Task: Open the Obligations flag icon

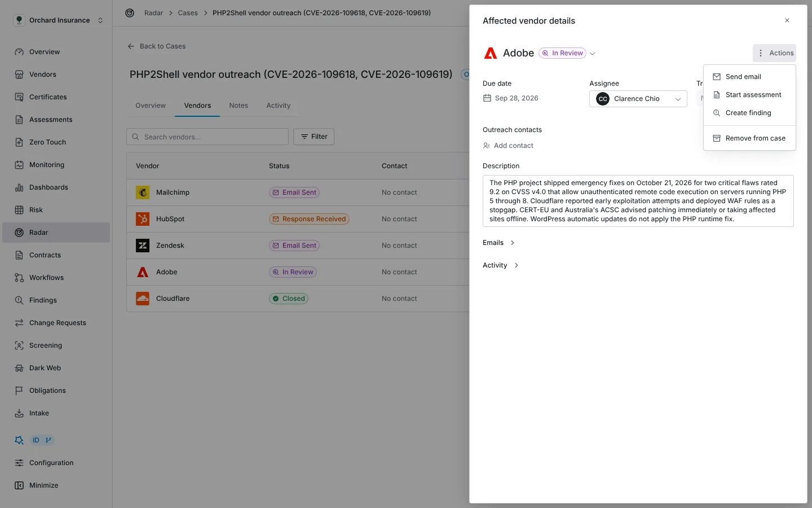Action: pos(19,391)
